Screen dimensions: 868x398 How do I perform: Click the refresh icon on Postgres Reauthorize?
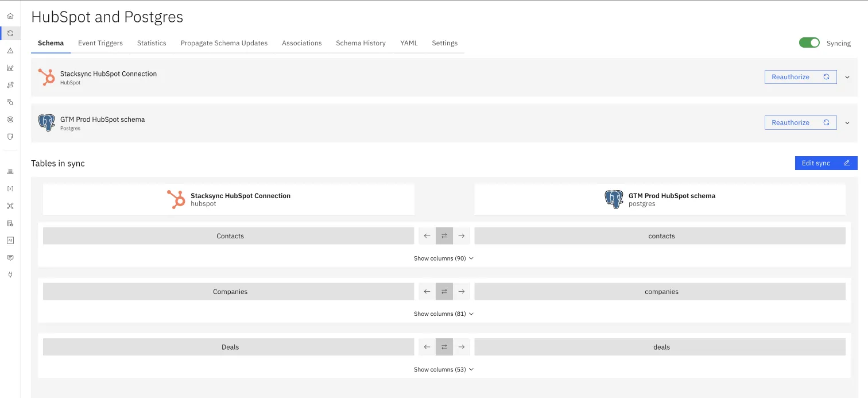[x=826, y=122]
